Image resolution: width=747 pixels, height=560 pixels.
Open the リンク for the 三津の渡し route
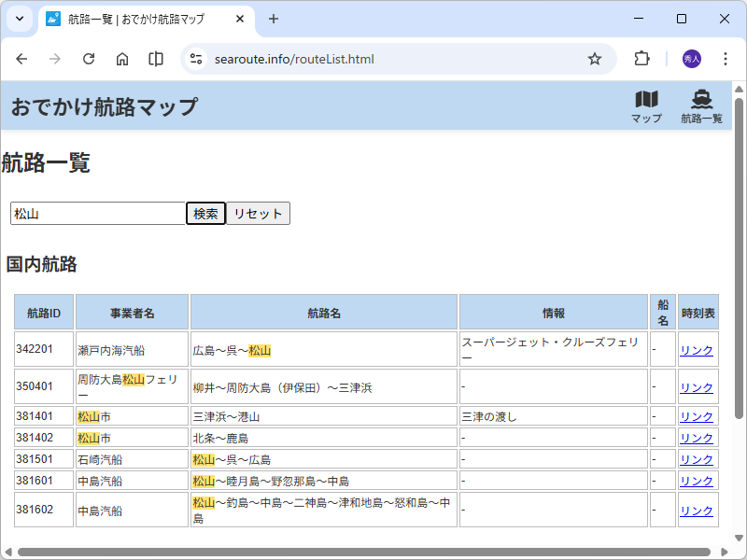(697, 416)
